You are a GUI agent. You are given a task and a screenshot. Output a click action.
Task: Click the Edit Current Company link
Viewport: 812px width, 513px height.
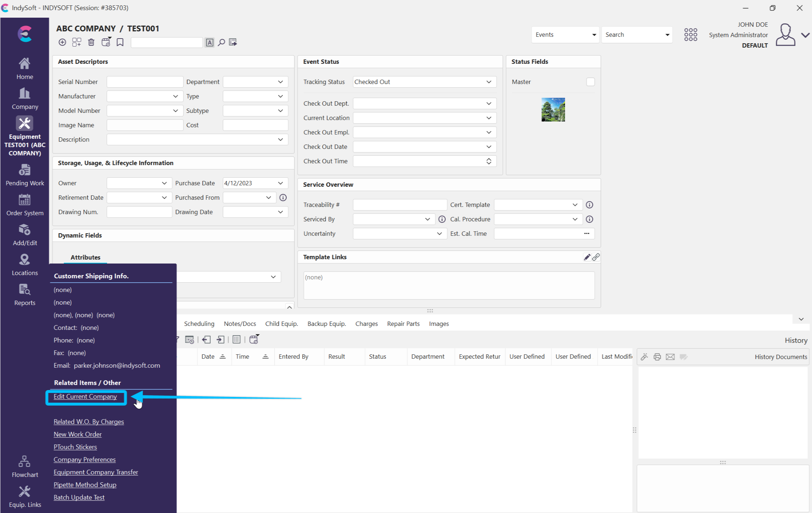(x=85, y=397)
